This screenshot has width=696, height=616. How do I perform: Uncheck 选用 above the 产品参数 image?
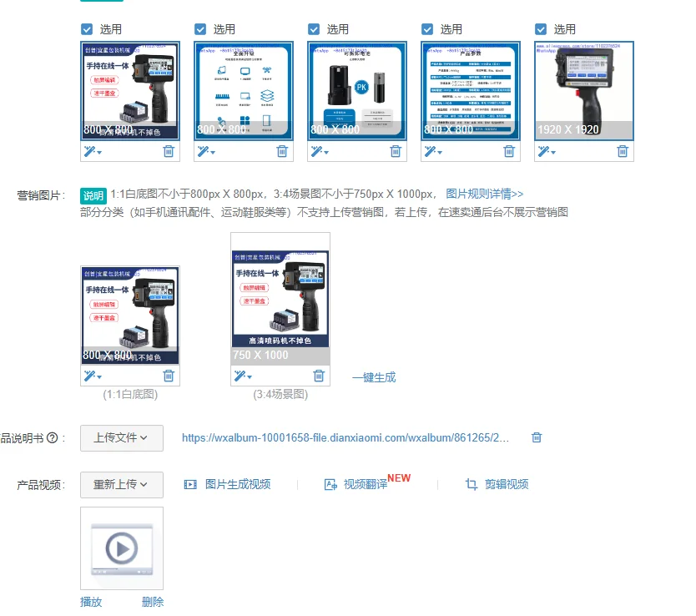427,29
